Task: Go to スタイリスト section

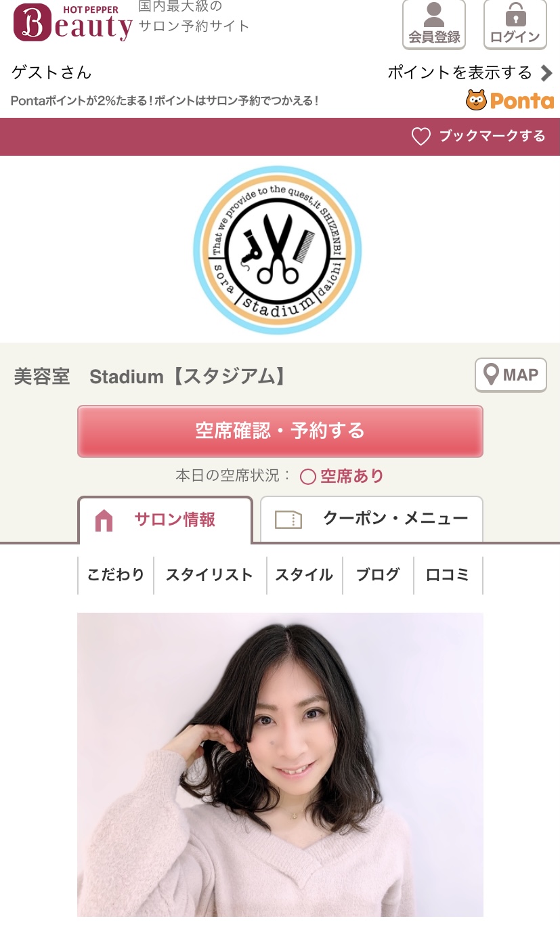Action: [210, 576]
